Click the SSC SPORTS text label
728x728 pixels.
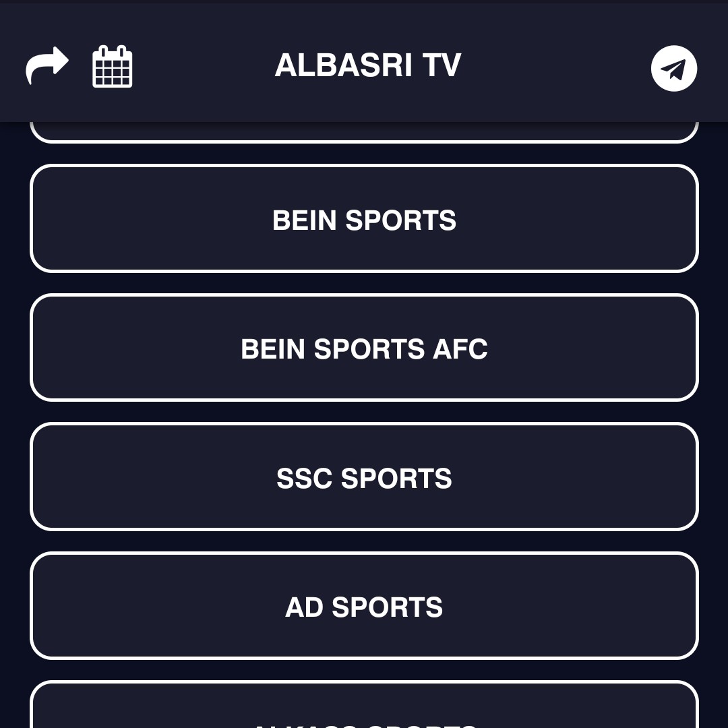coord(364,478)
